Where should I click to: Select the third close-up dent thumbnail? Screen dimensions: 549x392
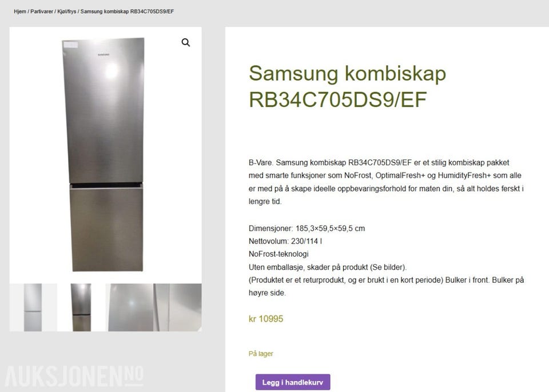(130, 307)
